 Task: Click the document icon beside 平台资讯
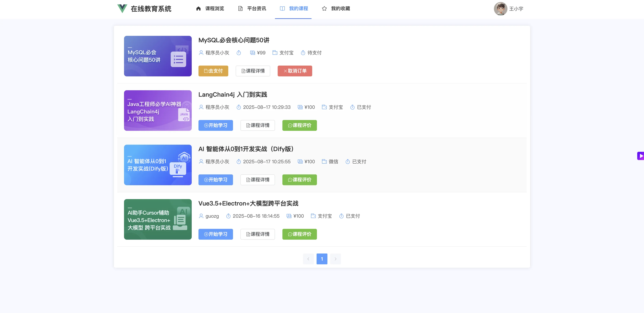tap(240, 8)
